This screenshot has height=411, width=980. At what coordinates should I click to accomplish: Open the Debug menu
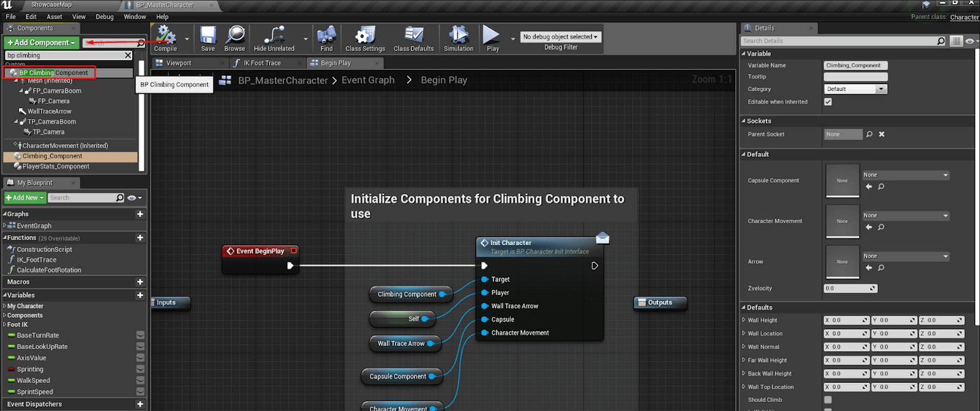coord(104,17)
